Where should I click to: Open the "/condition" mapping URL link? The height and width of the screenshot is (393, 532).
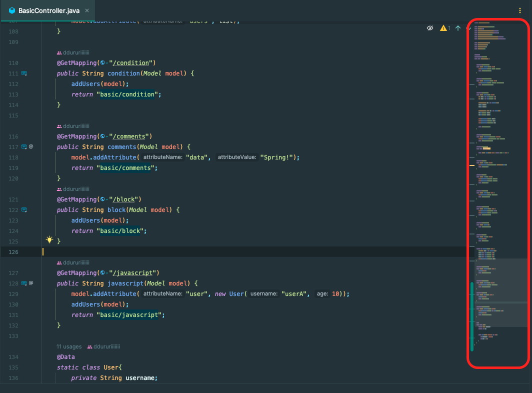pyautogui.click(x=130, y=63)
